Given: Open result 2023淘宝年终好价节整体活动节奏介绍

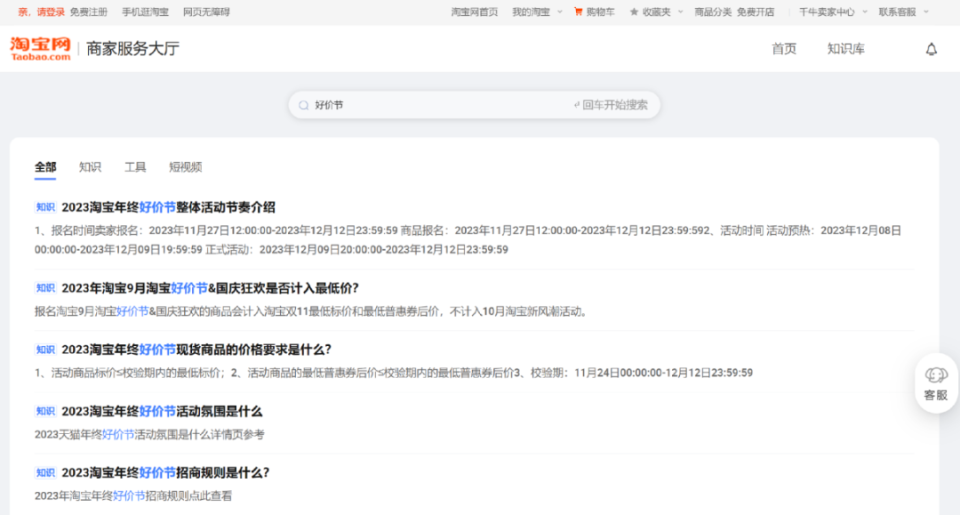Looking at the screenshot, I should [x=168, y=207].
